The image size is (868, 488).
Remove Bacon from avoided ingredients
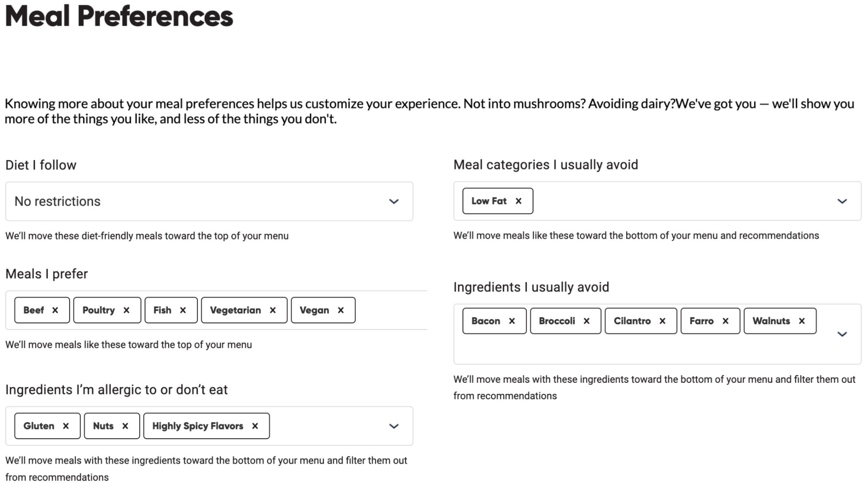coord(512,321)
